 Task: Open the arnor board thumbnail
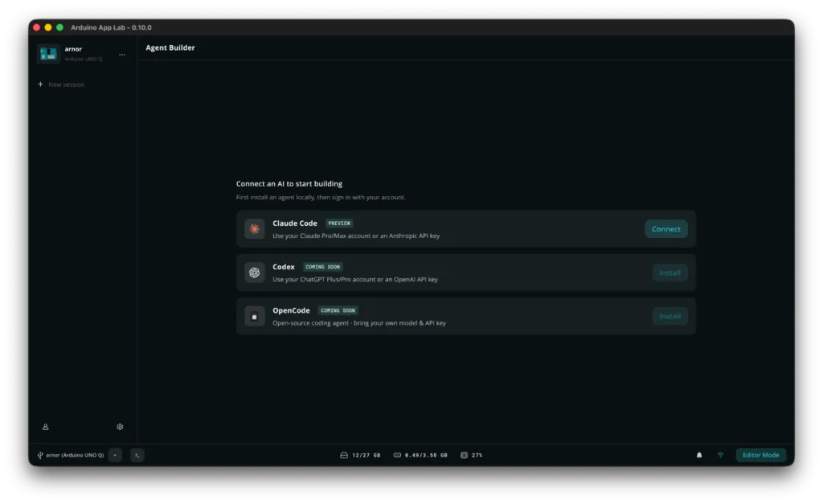48,54
